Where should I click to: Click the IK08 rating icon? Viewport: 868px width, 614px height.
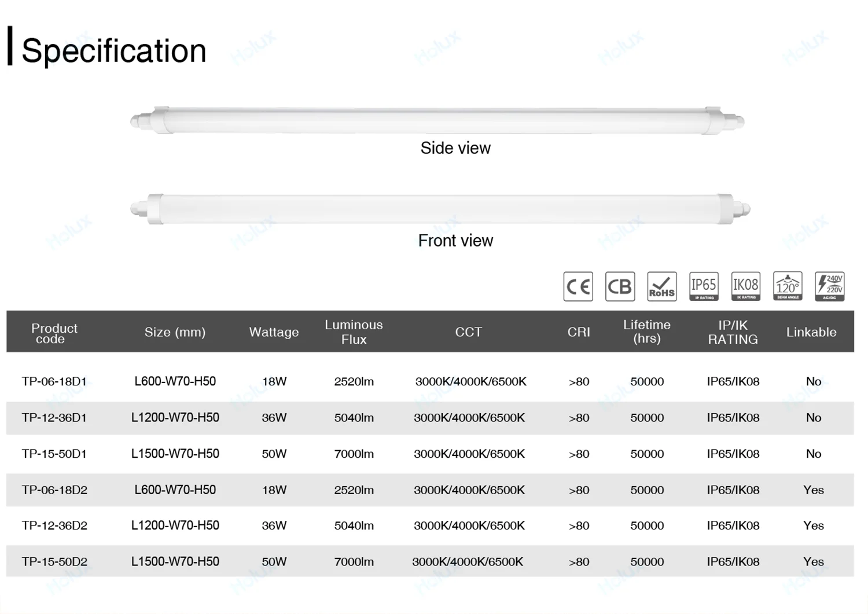(745, 286)
